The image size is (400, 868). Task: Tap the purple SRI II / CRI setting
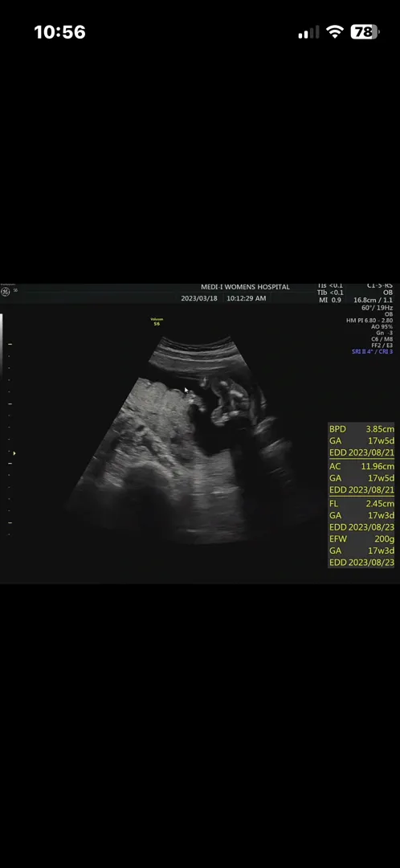373,351
